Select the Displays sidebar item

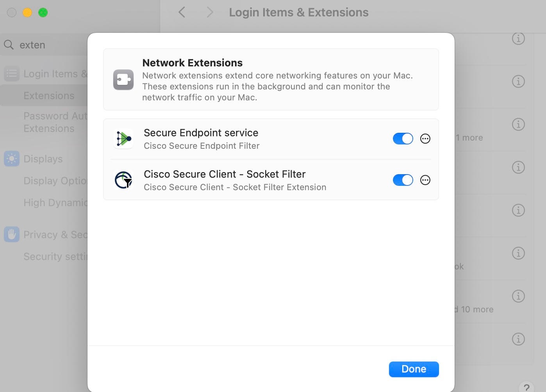click(x=44, y=159)
